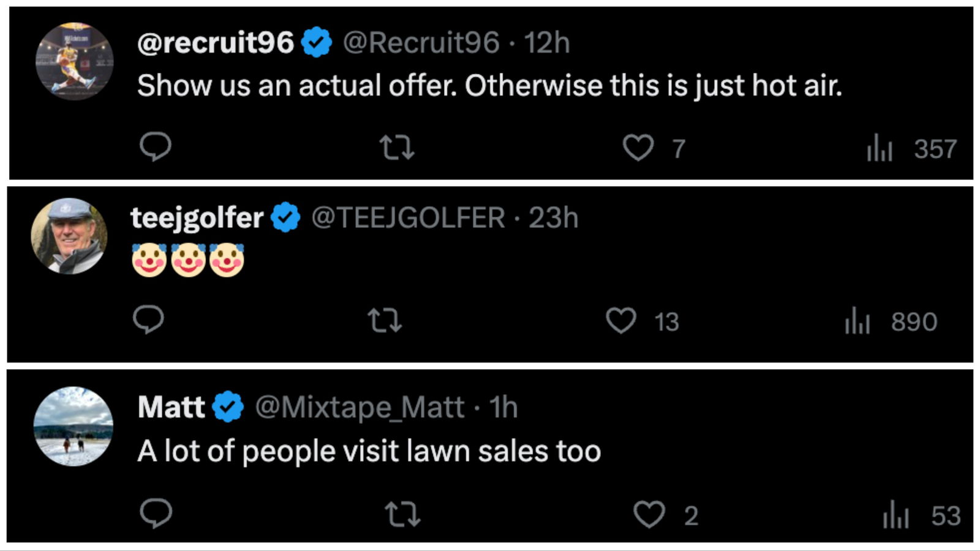Open Matt's snowy landscape avatar
This screenshot has height=551, width=980.
coord(73,426)
